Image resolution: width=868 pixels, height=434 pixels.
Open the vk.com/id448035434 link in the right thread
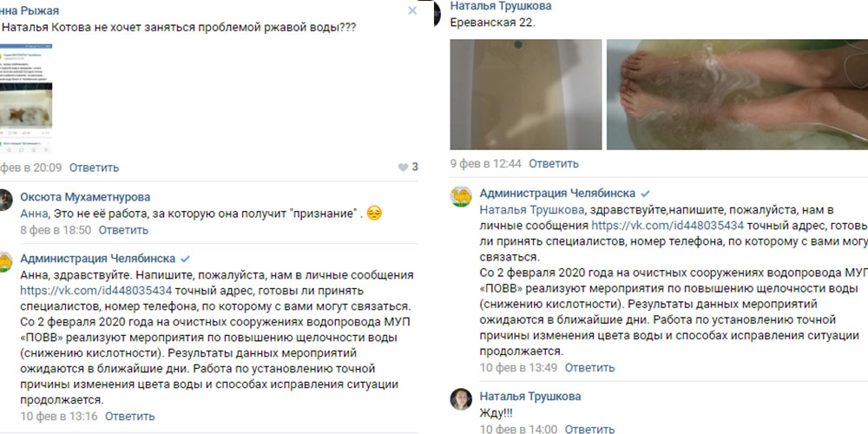point(667,226)
